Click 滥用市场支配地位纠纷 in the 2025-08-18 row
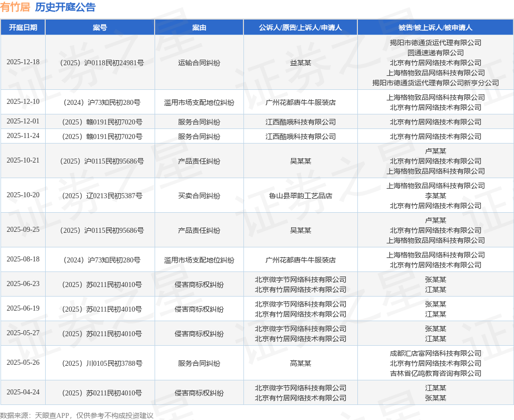 tap(199, 260)
